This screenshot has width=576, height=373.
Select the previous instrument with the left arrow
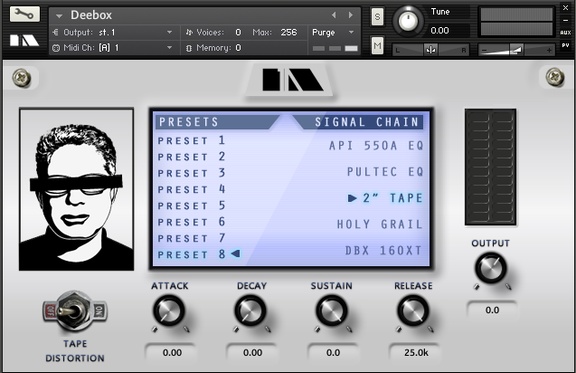(x=334, y=15)
